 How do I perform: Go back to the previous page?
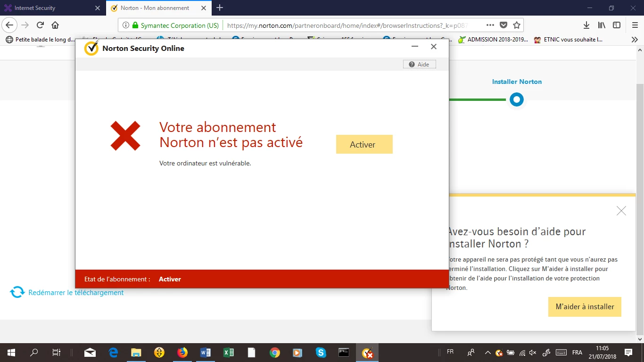pos(10,25)
